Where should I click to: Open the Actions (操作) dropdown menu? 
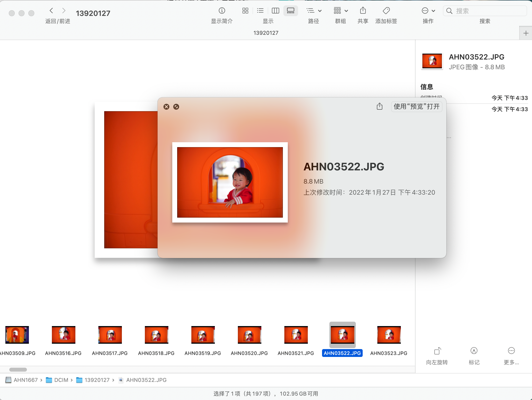coord(428,11)
